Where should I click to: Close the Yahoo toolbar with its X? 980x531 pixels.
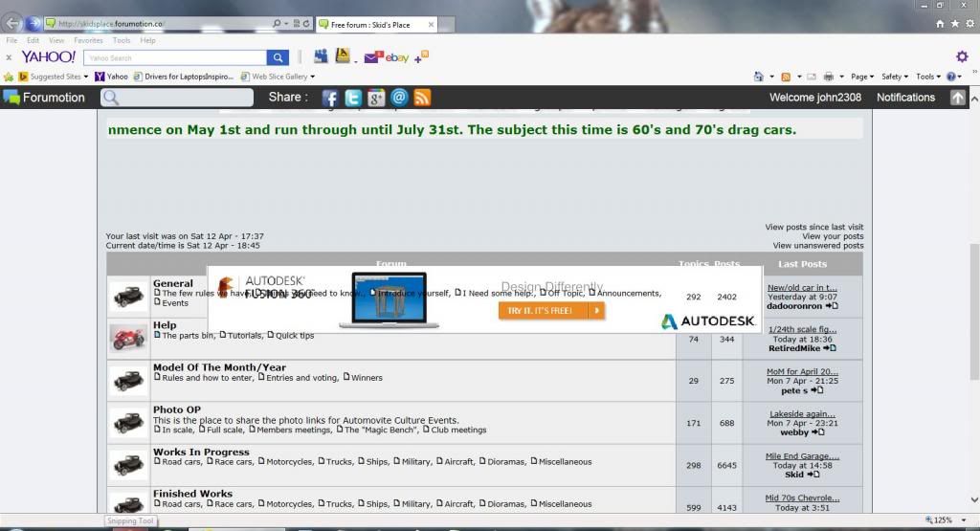[x=9, y=57]
